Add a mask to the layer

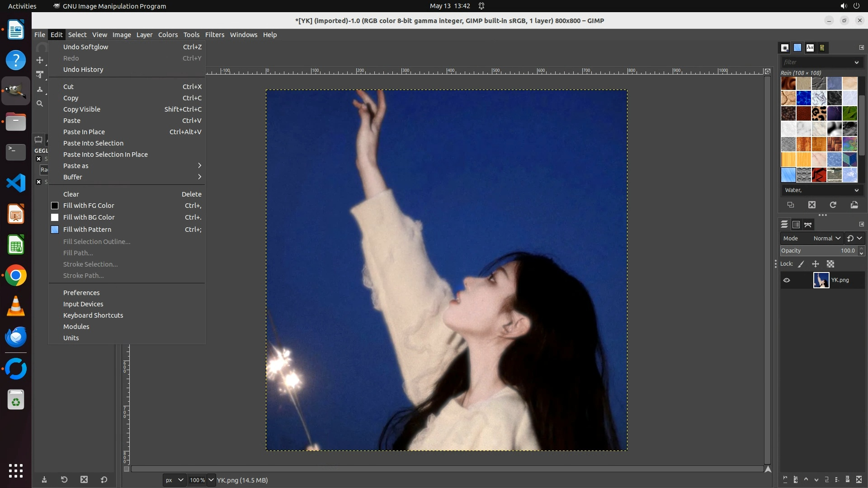(x=848, y=479)
